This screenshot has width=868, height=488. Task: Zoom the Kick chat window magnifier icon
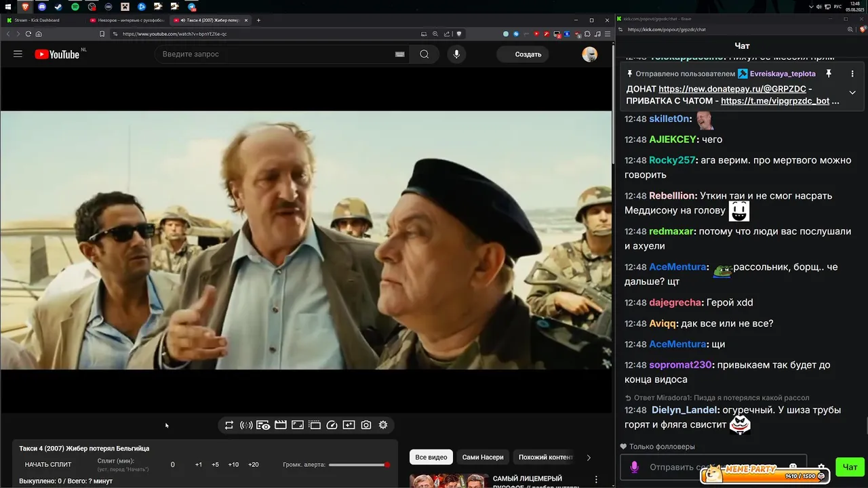click(850, 30)
